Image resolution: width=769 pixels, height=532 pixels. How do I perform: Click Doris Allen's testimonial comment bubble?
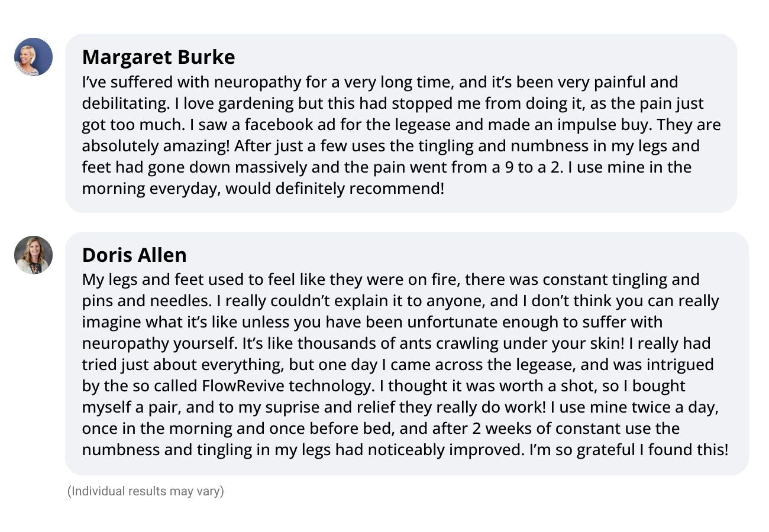[407, 353]
